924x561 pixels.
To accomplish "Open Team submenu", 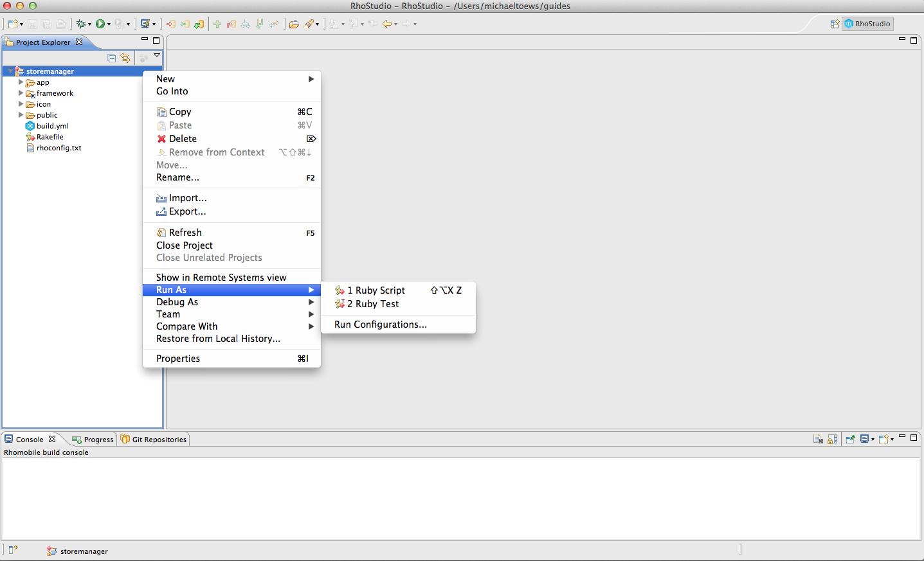I will pos(231,314).
